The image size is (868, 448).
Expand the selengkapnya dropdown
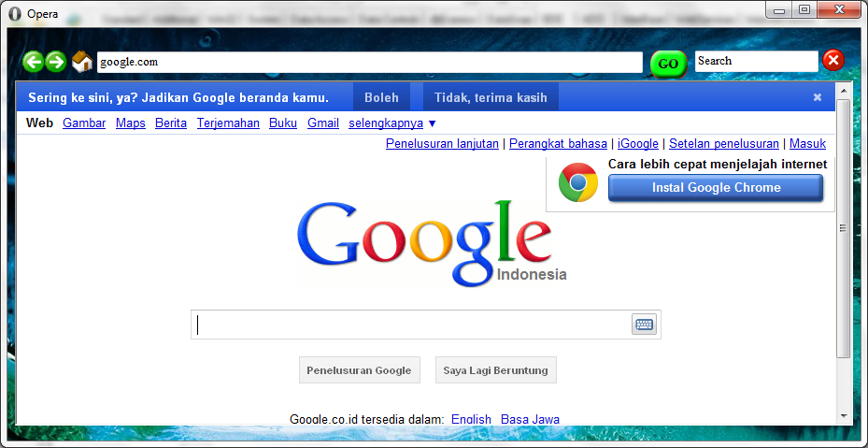(392, 123)
